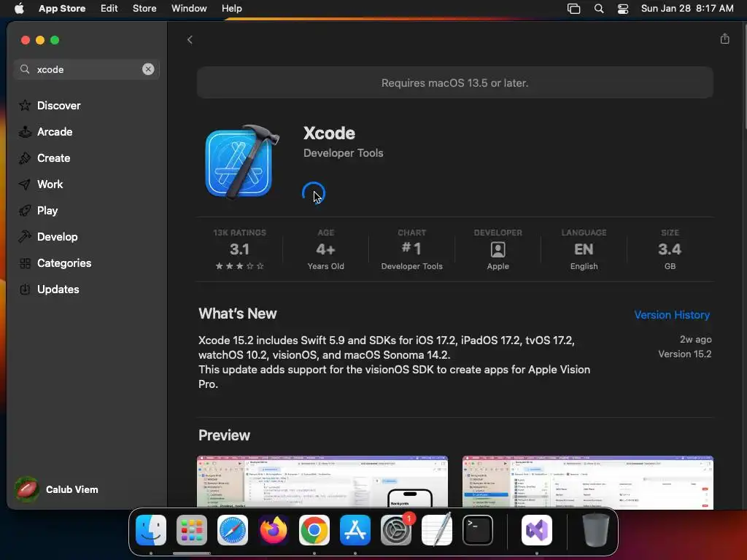Image resolution: width=747 pixels, height=560 pixels.
Task: Open the first Xcode preview screenshot
Action: coord(322,482)
